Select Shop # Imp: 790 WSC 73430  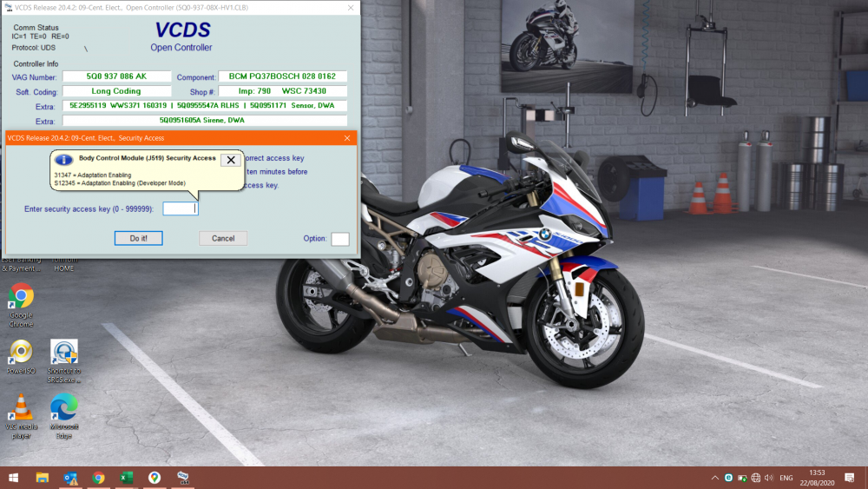pos(282,91)
